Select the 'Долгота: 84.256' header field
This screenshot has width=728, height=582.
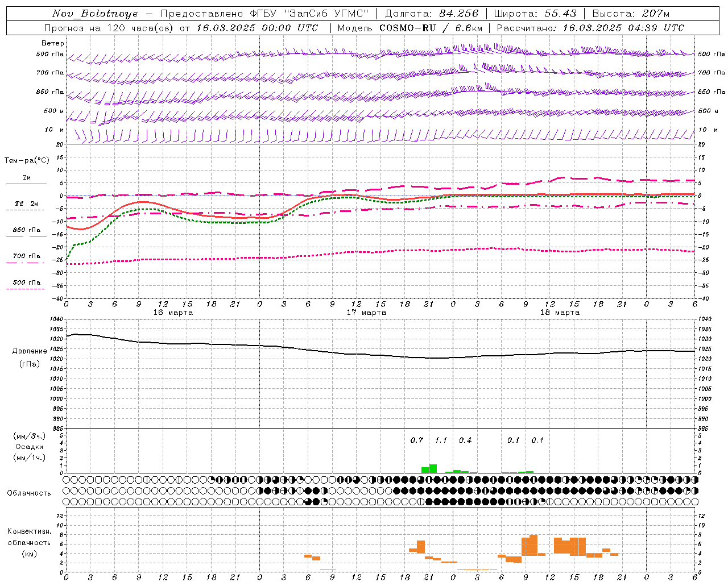click(x=432, y=14)
